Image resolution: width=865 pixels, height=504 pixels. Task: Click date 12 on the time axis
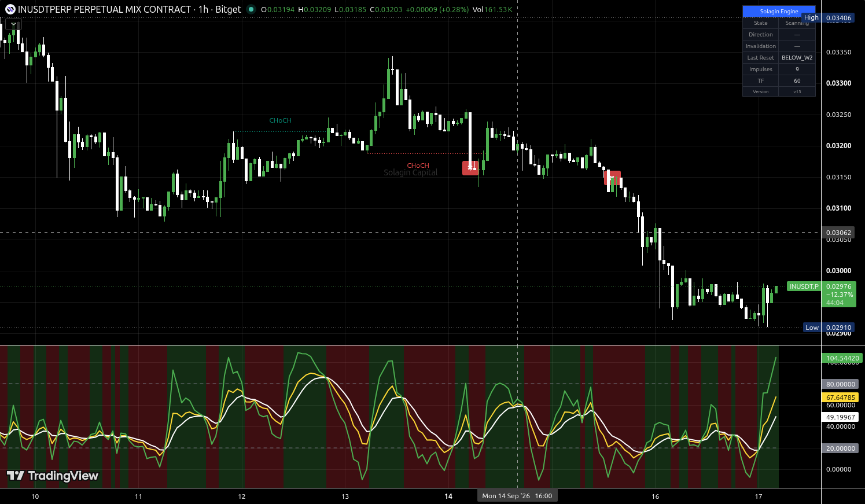coord(242,496)
